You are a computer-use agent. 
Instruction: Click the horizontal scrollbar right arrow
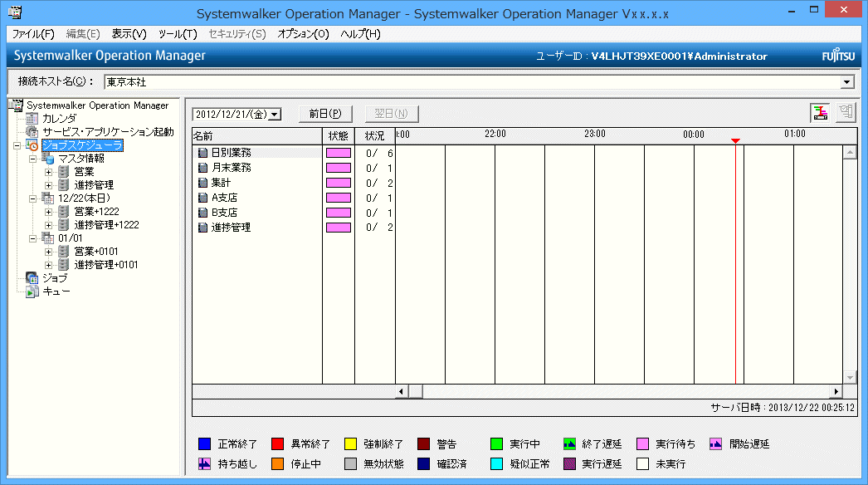point(836,392)
